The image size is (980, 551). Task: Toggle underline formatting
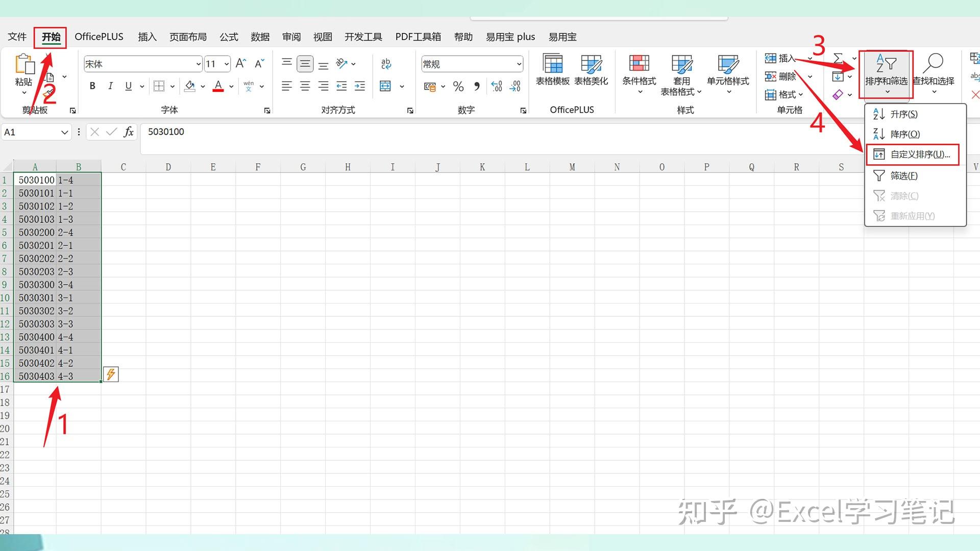(x=128, y=86)
